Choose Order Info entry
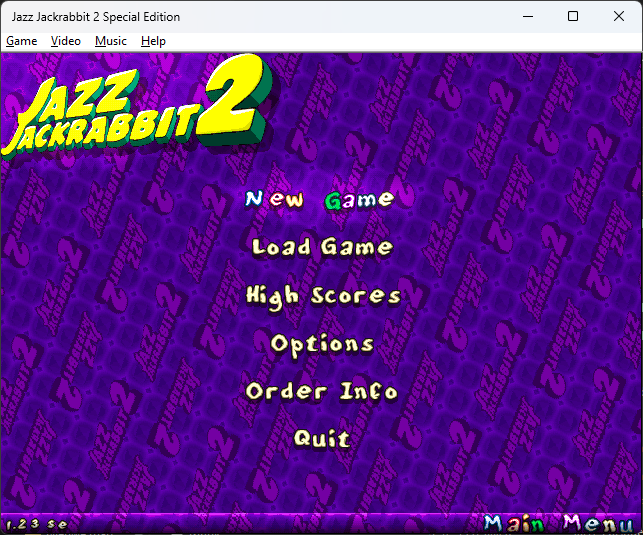 click(x=322, y=391)
